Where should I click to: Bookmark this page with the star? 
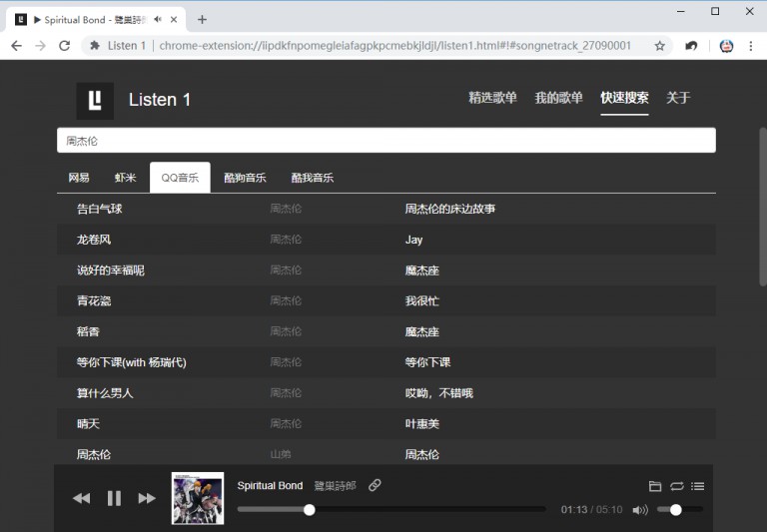click(x=660, y=46)
